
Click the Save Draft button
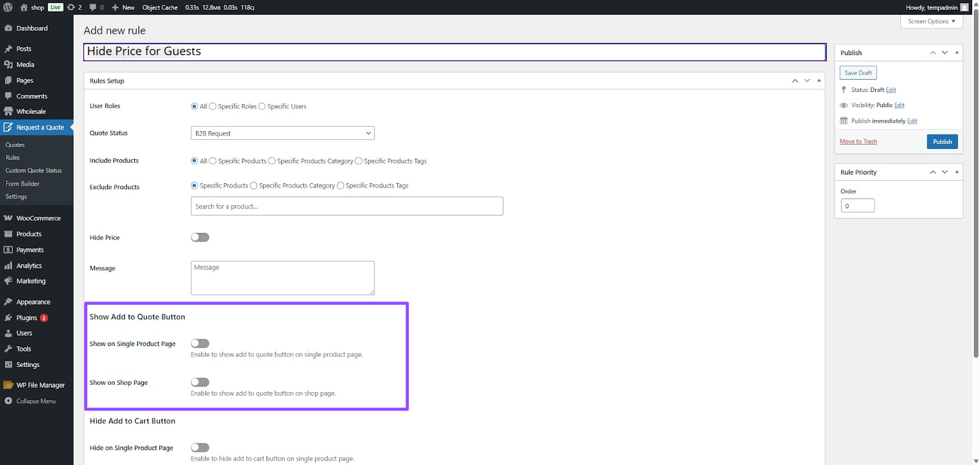point(858,73)
